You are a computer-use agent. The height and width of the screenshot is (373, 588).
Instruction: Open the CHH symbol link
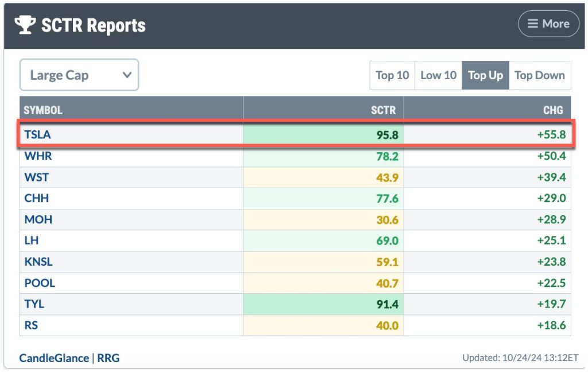36,198
